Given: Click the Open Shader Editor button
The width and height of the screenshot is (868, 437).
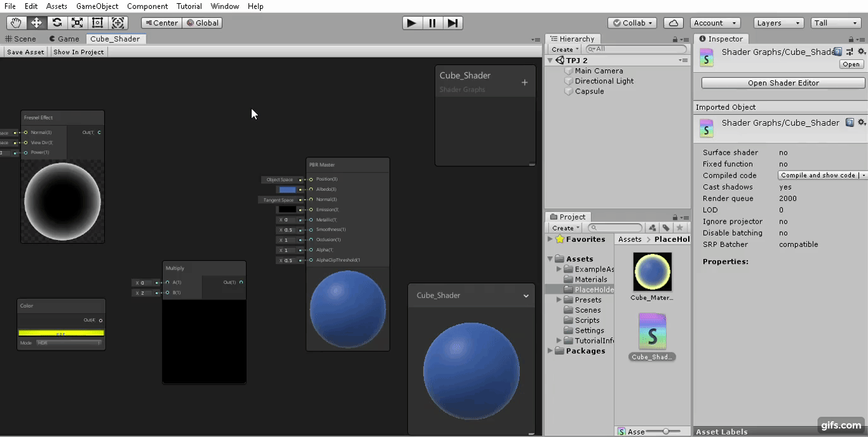Looking at the screenshot, I should coord(782,82).
